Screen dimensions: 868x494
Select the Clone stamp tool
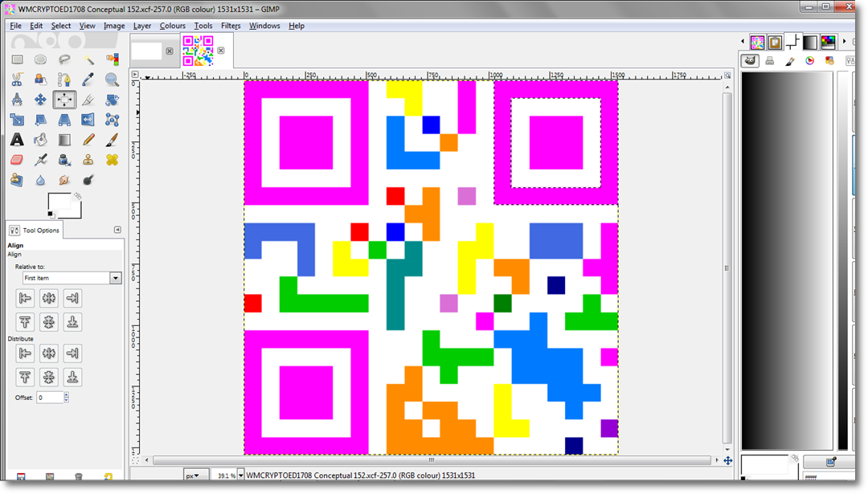[x=88, y=160]
